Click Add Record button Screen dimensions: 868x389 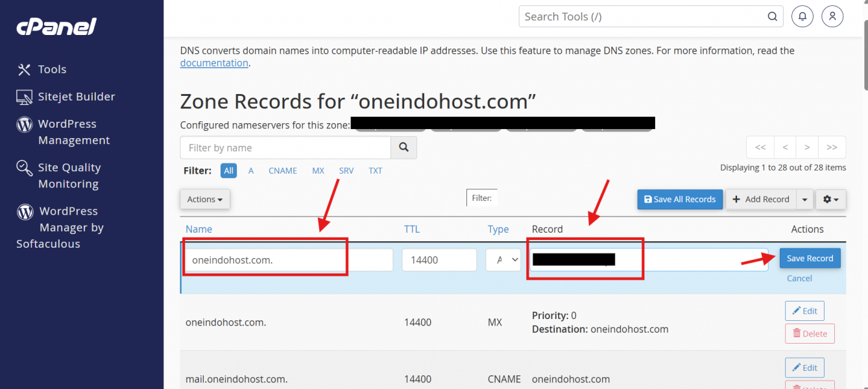(760, 199)
